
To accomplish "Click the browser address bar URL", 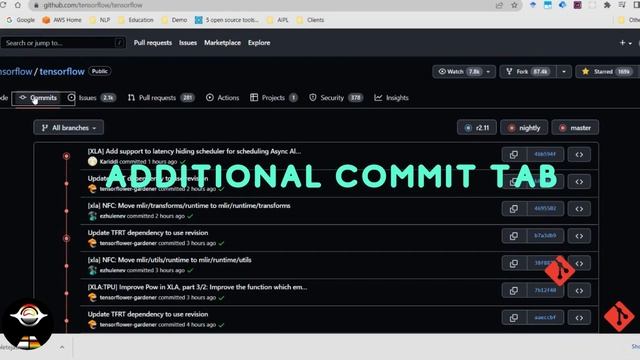I will point(93,5).
